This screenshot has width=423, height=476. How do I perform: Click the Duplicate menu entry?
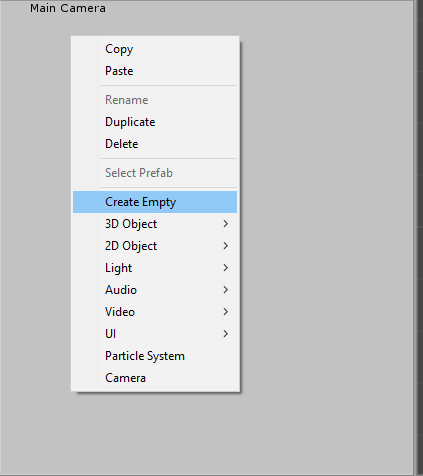coord(155,122)
